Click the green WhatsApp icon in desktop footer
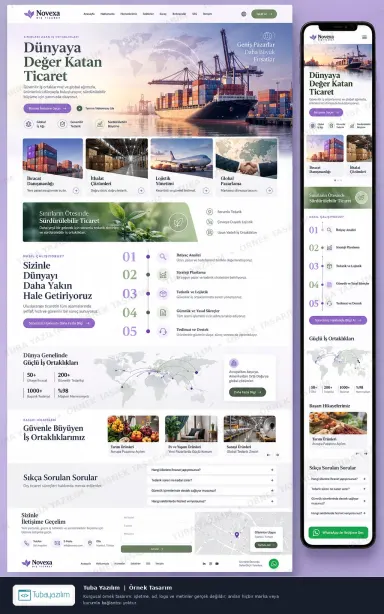The height and width of the screenshot is (614, 384). pyautogui.click(x=274, y=563)
